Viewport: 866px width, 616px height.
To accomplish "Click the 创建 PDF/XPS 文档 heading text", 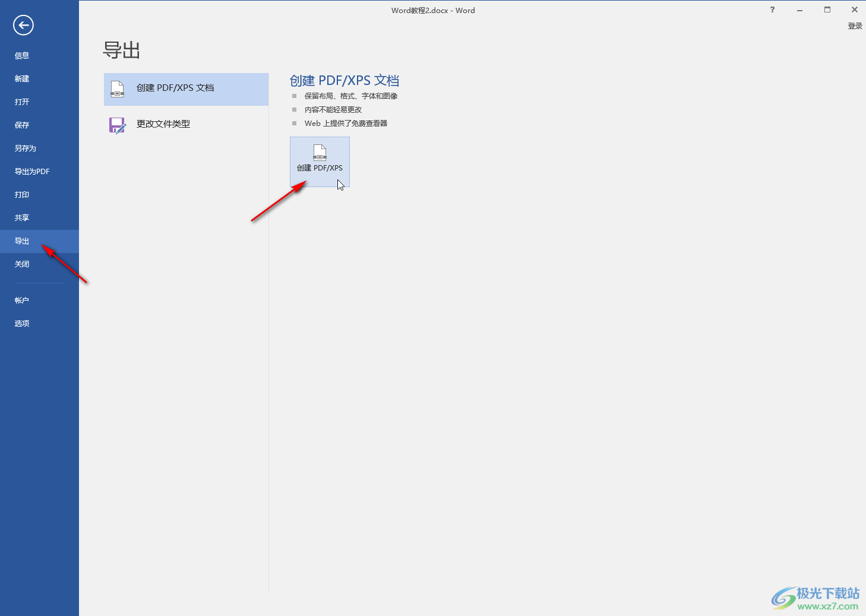I will pos(344,81).
